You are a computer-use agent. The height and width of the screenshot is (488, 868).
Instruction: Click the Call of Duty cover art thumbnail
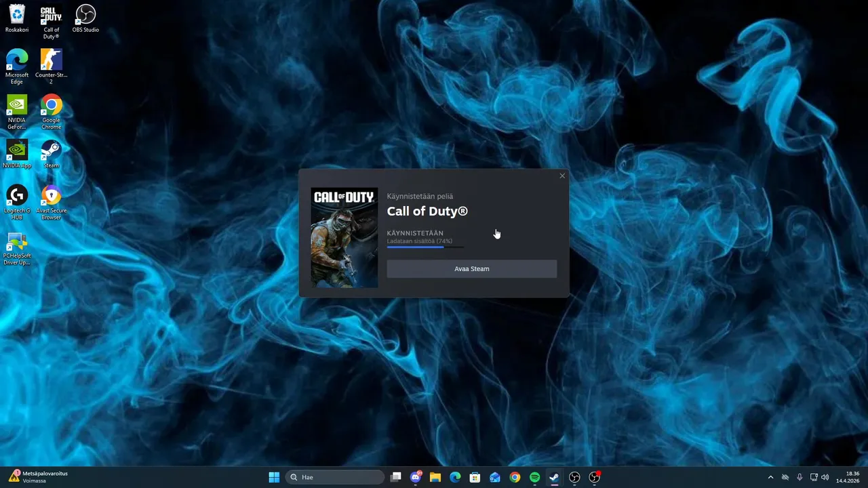point(344,238)
